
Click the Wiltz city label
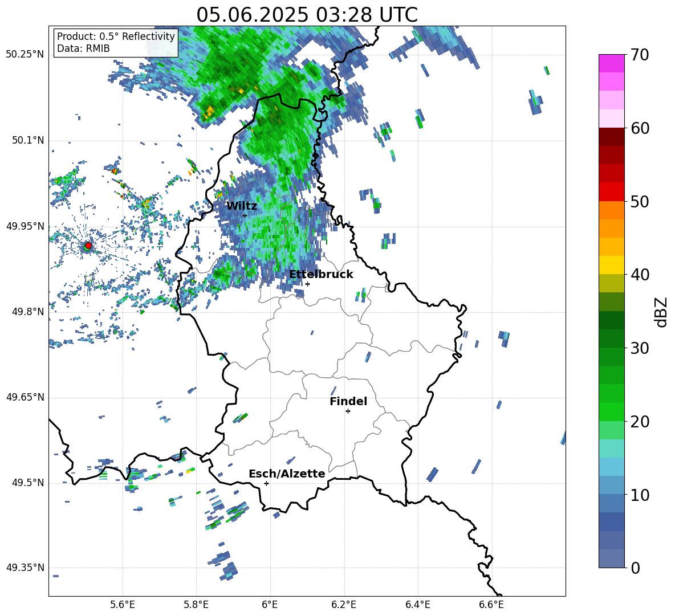242,206
